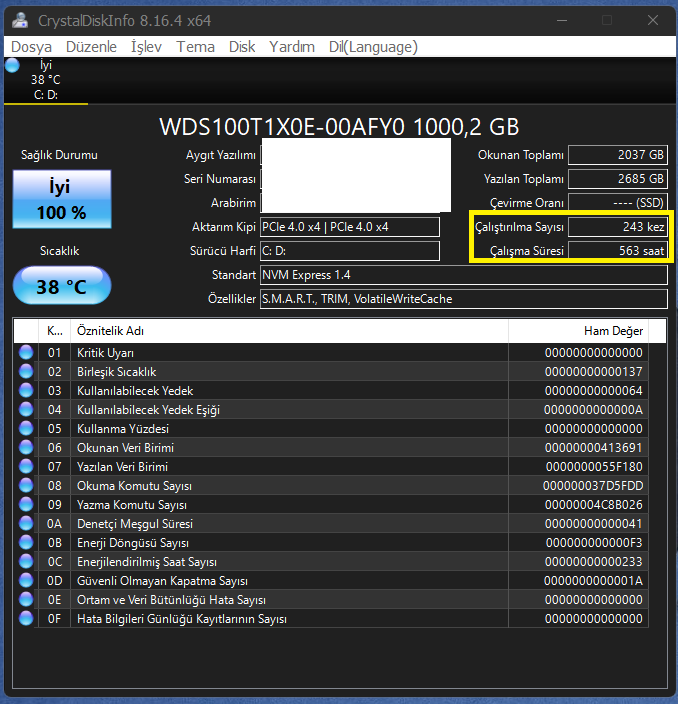
Task: Select the Kritik Uyarı attribute name
Action: 106,353
